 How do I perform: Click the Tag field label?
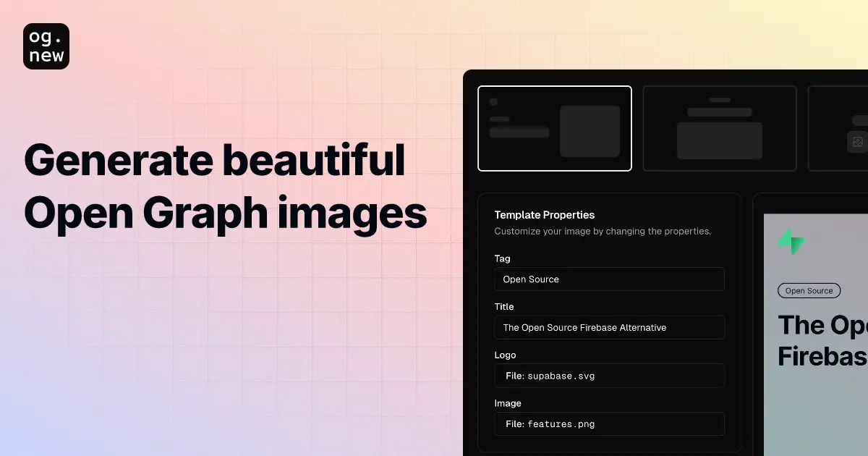[x=501, y=258]
